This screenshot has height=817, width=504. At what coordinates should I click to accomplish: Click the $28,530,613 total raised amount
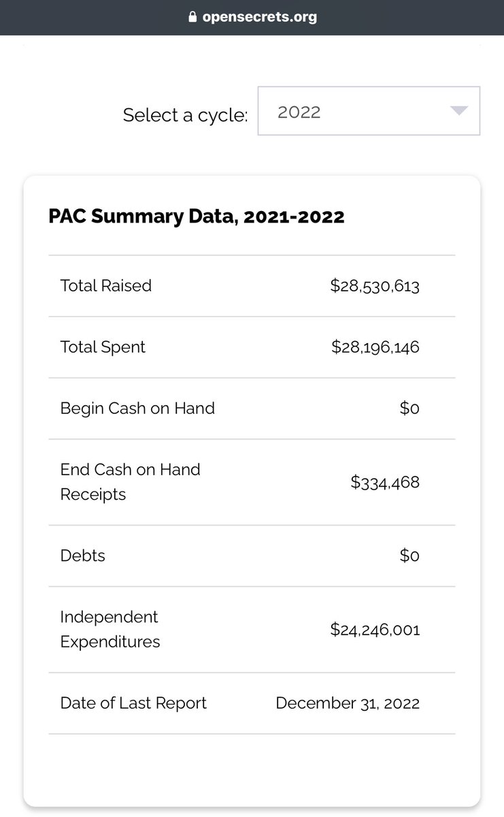375,286
